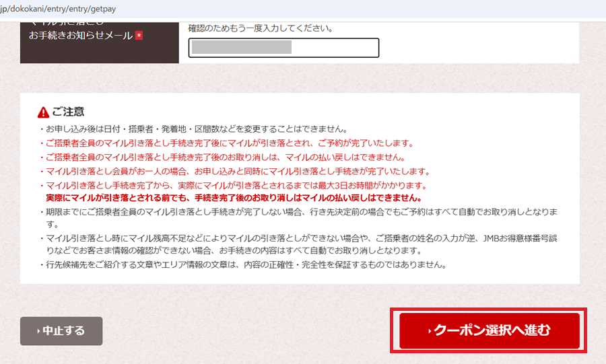The height and width of the screenshot is (364, 606).
Task: Click the red warning triangle icon
Action: click(44, 112)
